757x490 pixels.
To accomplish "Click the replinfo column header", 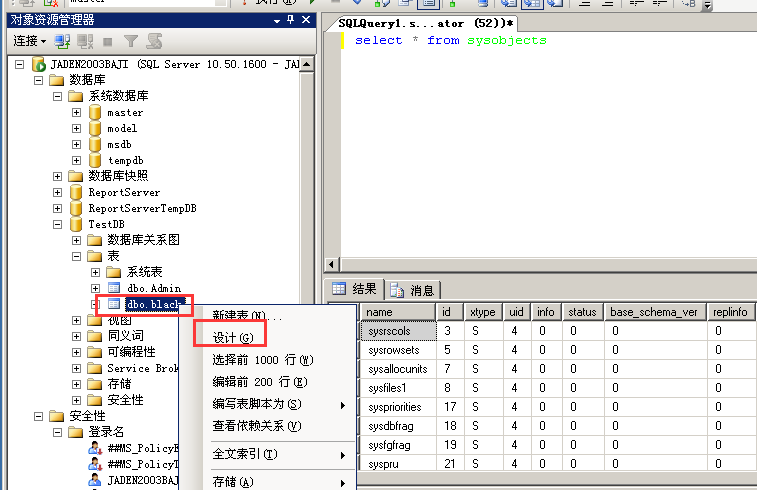I will [730, 312].
